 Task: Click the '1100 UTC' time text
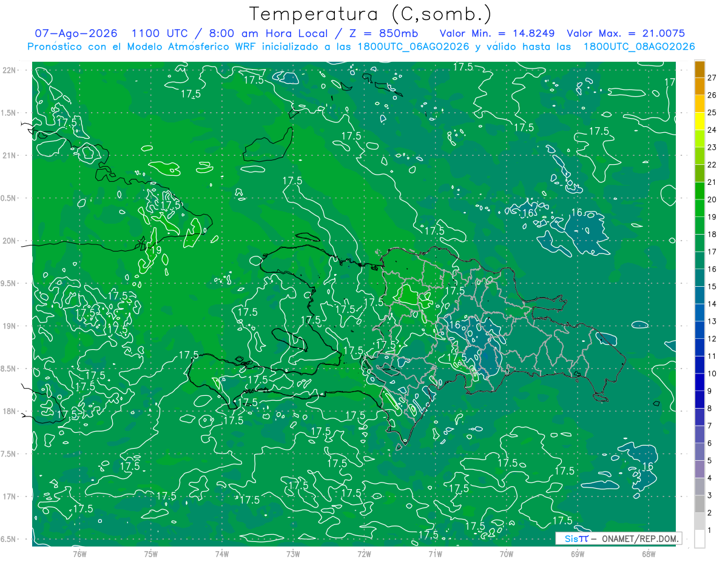159,33
